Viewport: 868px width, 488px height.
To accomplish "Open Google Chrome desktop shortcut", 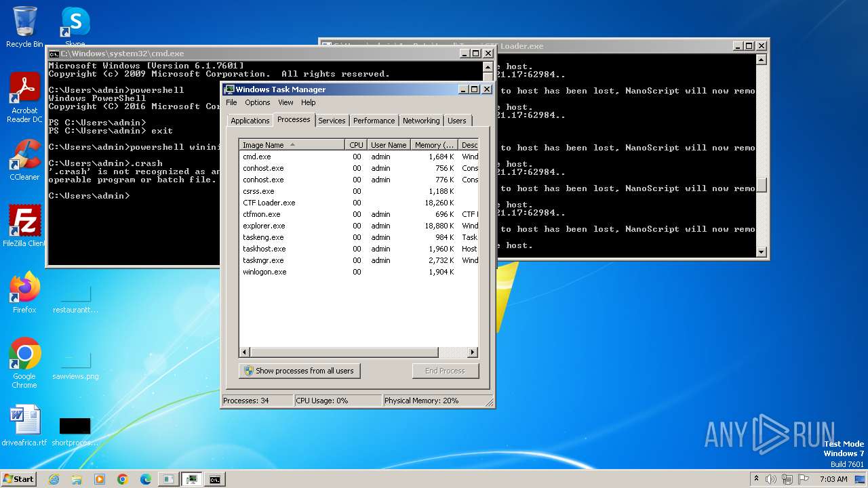I will tap(24, 363).
